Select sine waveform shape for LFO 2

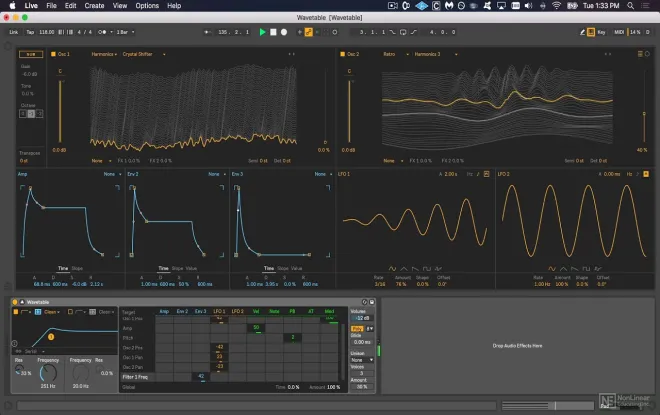(552, 269)
